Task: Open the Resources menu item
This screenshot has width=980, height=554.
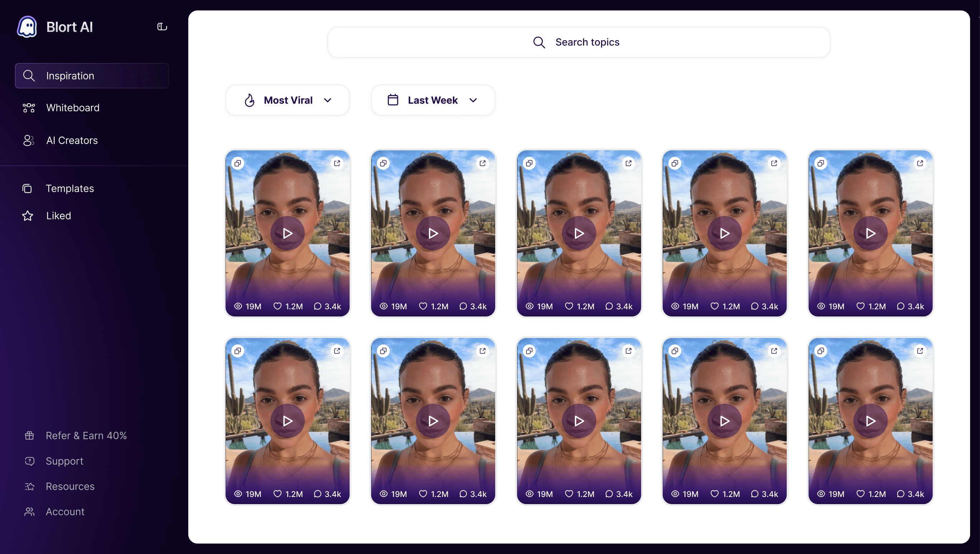Action: [70, 486]
